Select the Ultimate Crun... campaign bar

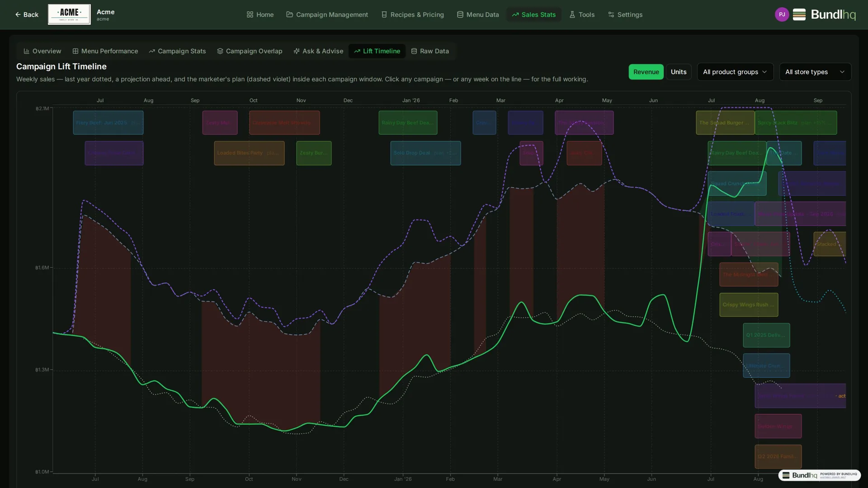click(766, 366)
